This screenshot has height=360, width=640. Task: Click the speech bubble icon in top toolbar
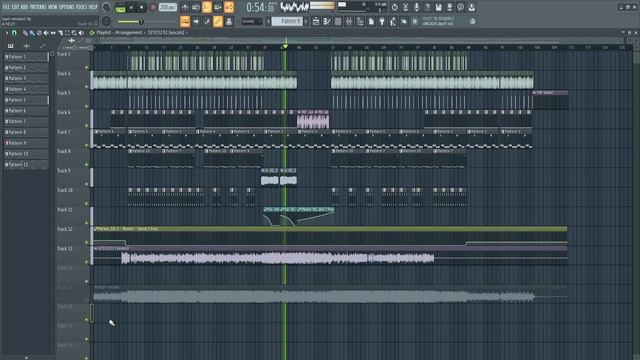[460, 7]
